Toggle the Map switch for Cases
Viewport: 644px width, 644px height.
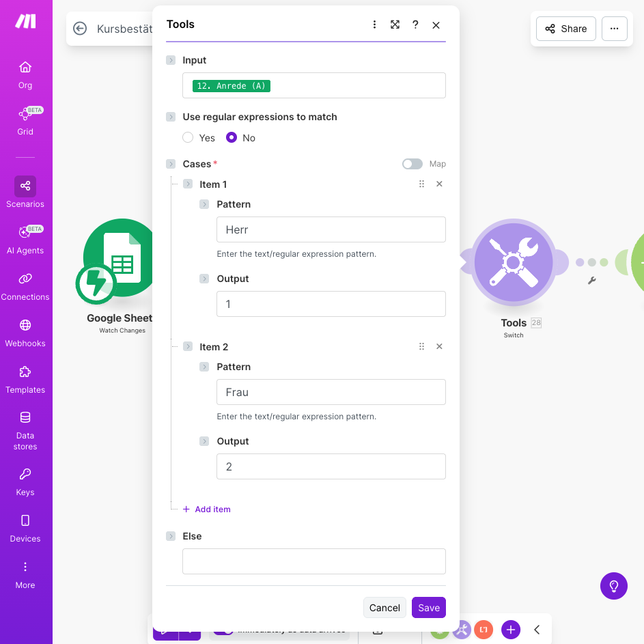(412, 164)
